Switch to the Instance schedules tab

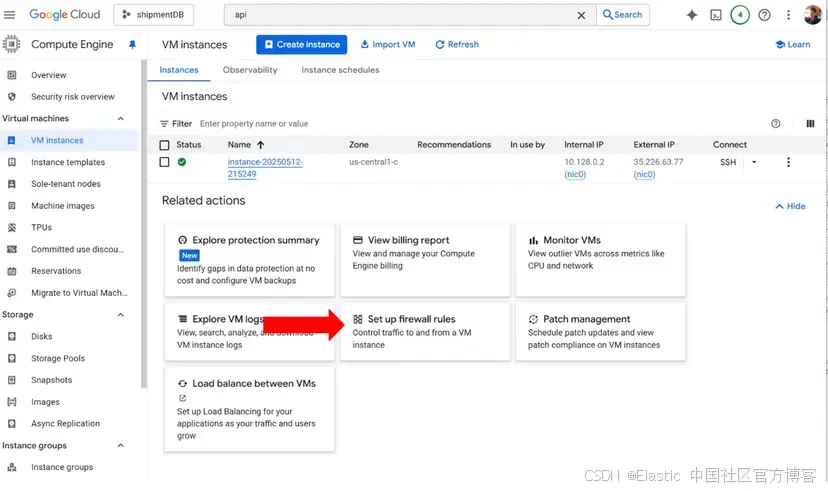pyautogui.click(x=340, y=70)
